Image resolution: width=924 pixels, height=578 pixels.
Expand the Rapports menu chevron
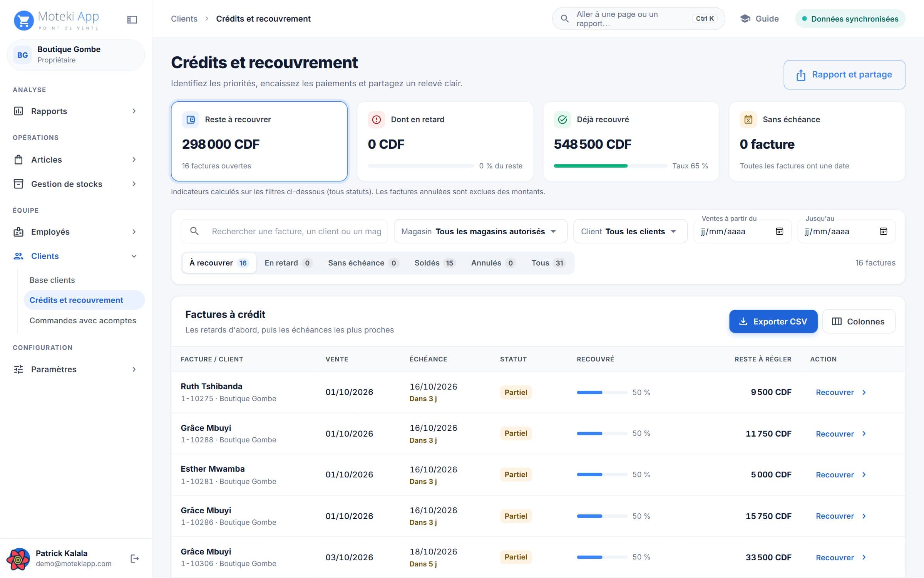coord(134,111)
